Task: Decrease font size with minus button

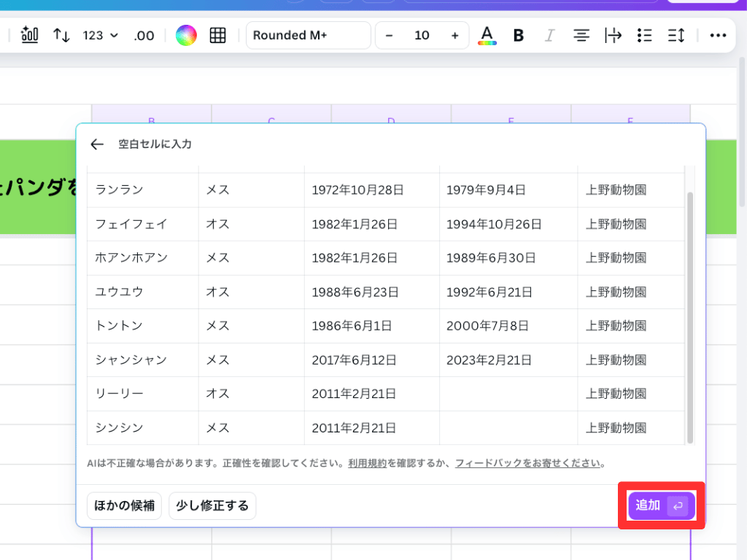Action: [x=390, y=35]
